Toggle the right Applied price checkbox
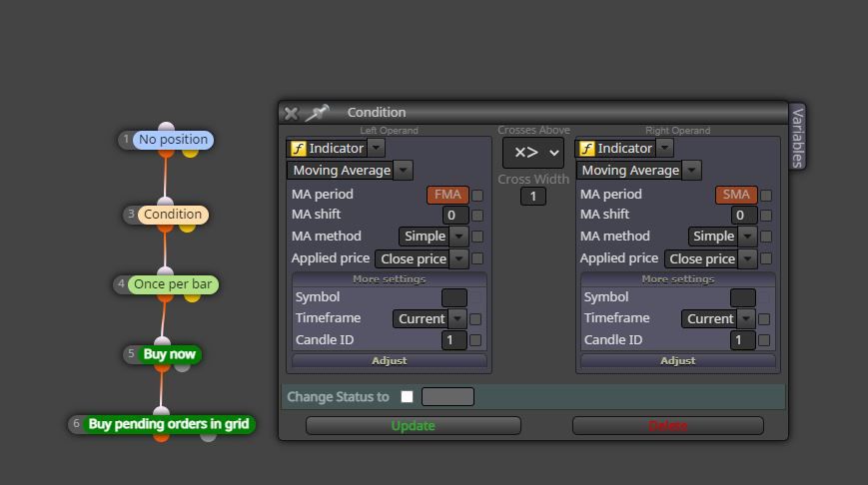 (766, 258)
